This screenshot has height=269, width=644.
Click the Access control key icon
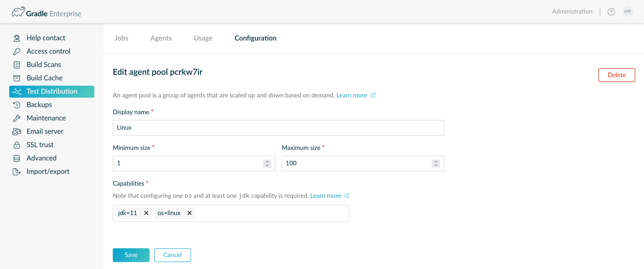(17, 51)
